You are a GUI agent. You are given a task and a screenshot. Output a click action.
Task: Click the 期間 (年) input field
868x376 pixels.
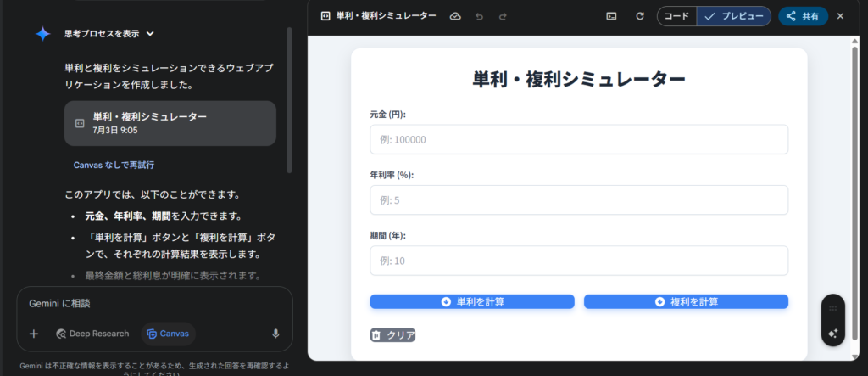579,261
